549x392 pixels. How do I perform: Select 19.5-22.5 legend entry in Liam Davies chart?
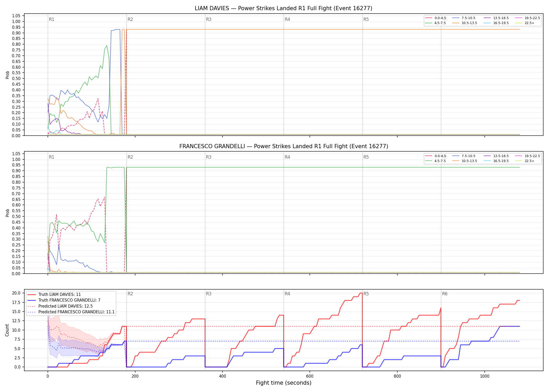click(x=528, y=18)
